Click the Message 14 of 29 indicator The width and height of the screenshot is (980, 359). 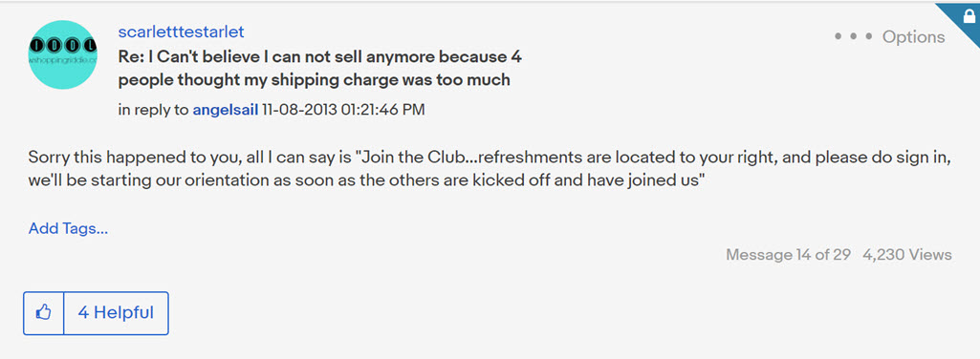coord(788,255)
